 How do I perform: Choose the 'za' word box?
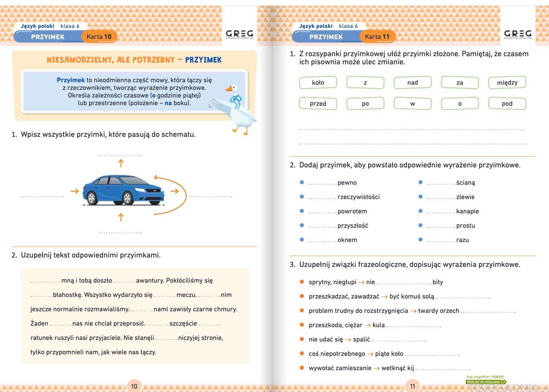coord(460,82)
